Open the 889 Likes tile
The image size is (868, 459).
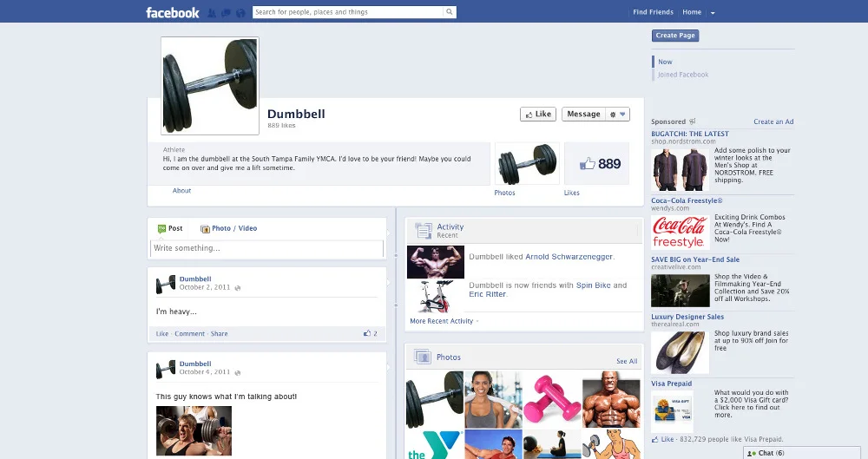pos(597,163)
